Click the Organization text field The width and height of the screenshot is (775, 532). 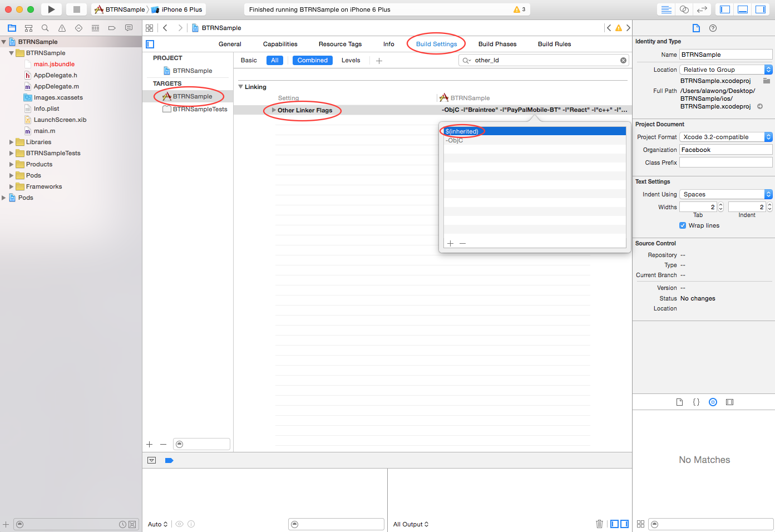pyautogui.click(x=726, y=150)
